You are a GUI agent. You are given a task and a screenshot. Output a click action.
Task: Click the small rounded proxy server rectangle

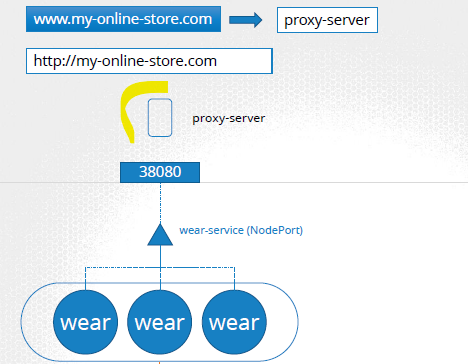click(x=160, y=118)
